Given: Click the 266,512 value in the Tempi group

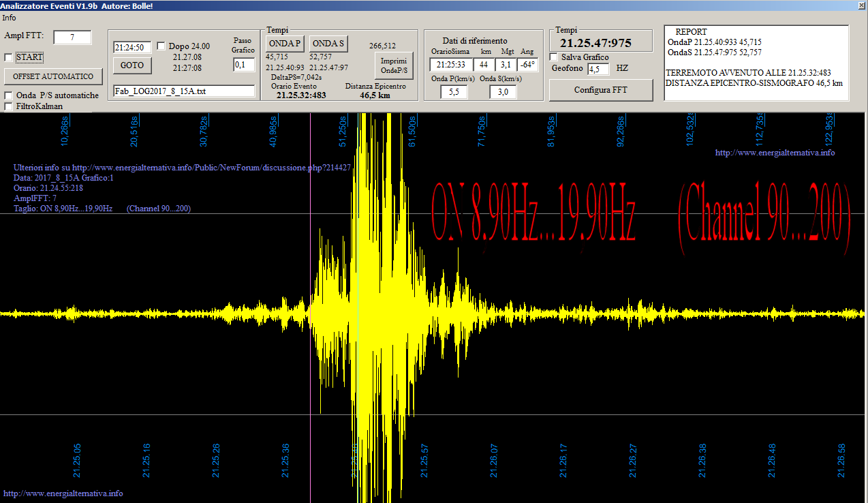Looking at the screenshot, I should pyautogui.click(x=382, y=46).
